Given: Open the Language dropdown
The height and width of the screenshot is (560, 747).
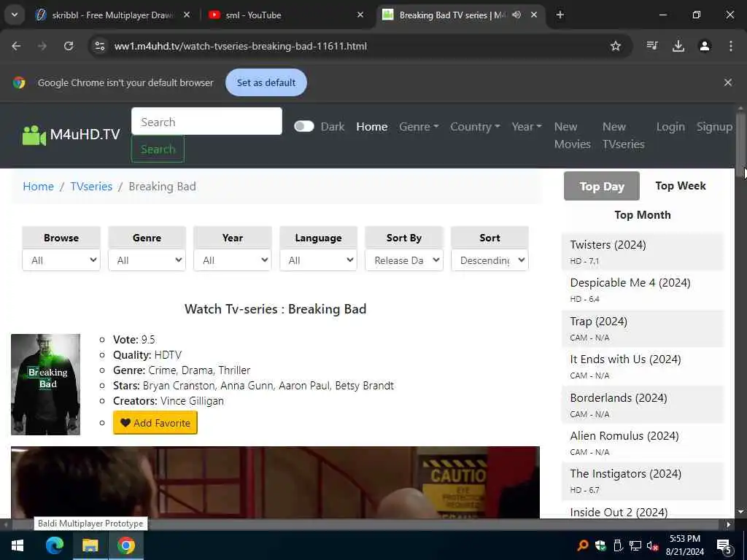Looking at the screenshot, I should coord(318,260).
